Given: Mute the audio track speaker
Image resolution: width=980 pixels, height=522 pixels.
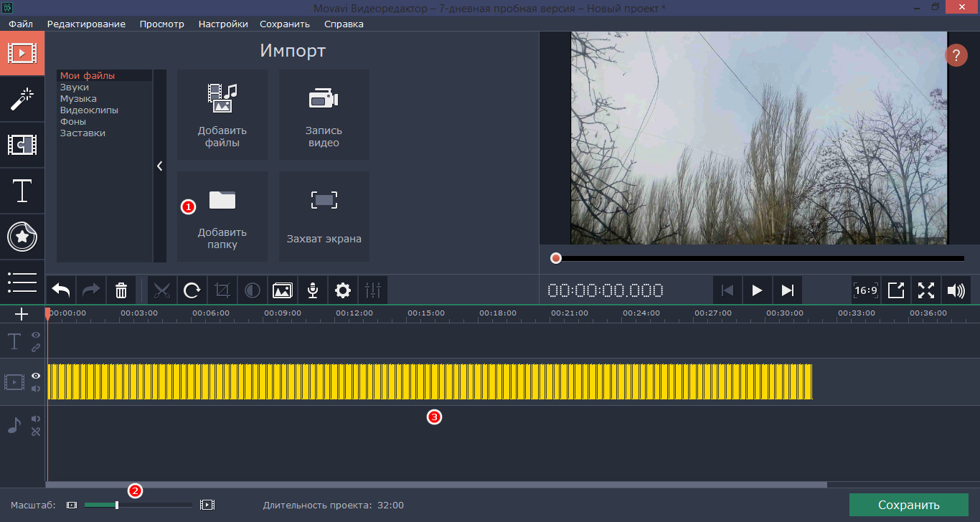Looking at the screenshot, I should click(x=35, y=418).
